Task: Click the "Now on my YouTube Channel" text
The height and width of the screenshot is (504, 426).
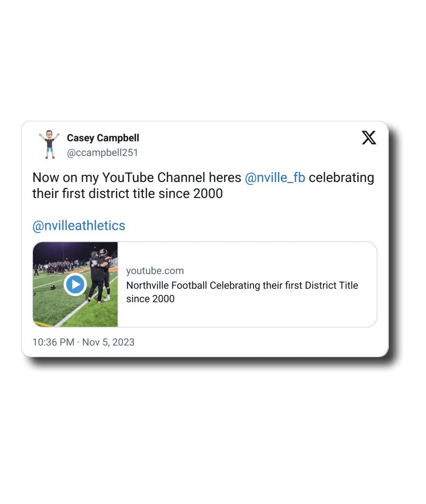Action: pyautogui.click(x=137, y=177)
